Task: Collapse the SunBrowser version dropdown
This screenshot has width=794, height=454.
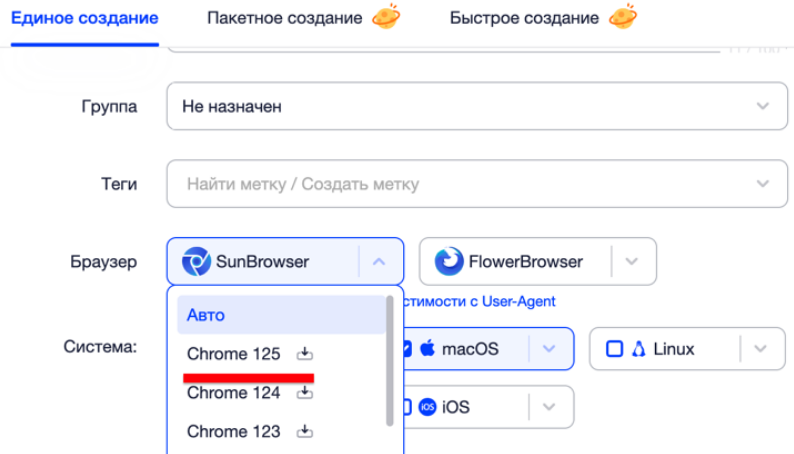Action: click(x=379, y=262)
